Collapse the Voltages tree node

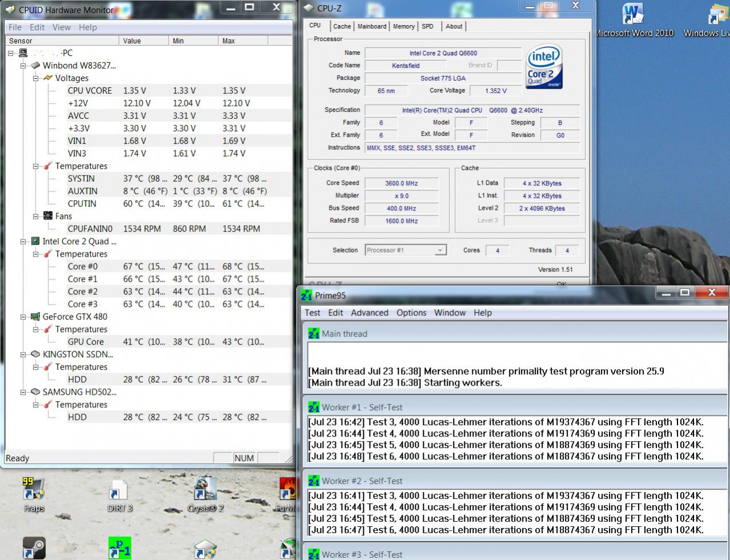click(x=36, y=78)
